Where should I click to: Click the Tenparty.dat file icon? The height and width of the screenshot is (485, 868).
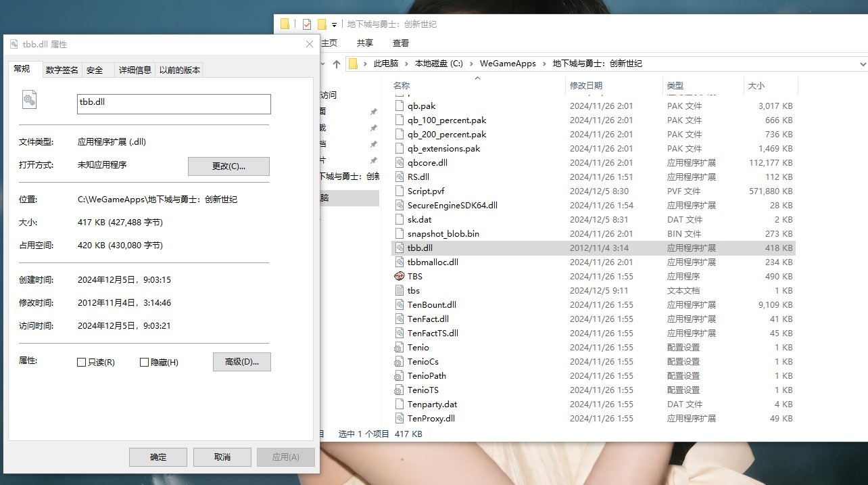(x=400, y=404)
